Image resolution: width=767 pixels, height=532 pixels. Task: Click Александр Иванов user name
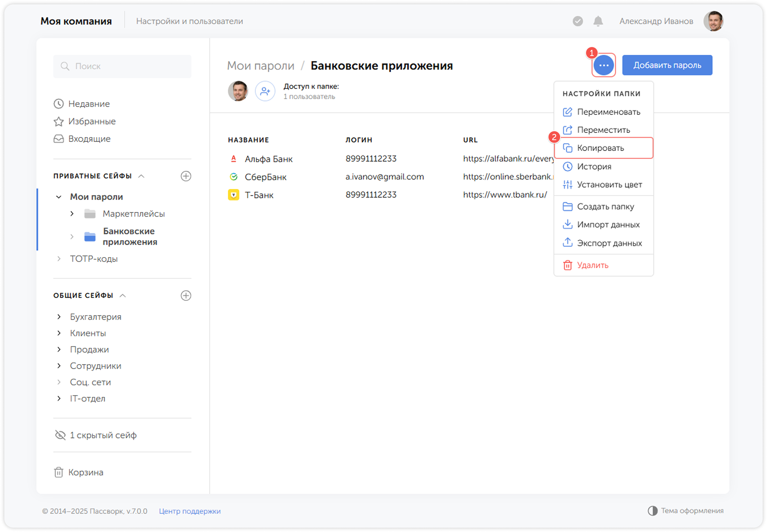(656, 21)
